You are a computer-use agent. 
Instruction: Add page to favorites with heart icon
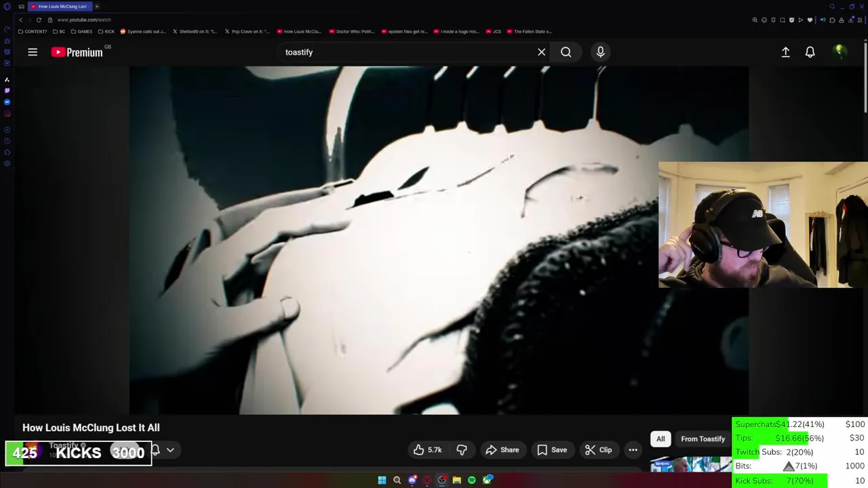click(x=810, y=20)
